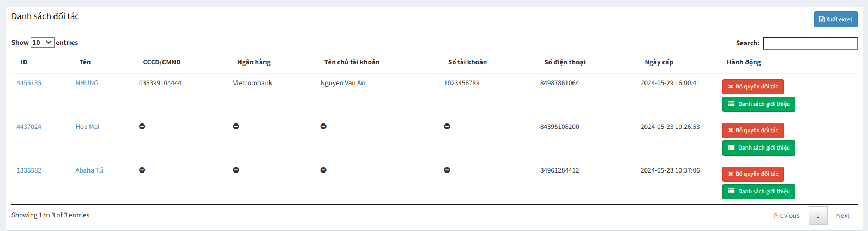Image resolution: width=868 pixels, height=231 pixels.
Task: Go to the Next page
Action: [x=842, y=216]
